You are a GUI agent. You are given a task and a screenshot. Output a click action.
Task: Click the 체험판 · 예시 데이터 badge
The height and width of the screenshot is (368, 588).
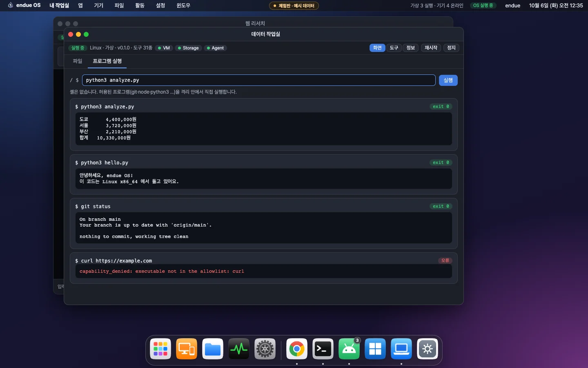click(294, 6)
